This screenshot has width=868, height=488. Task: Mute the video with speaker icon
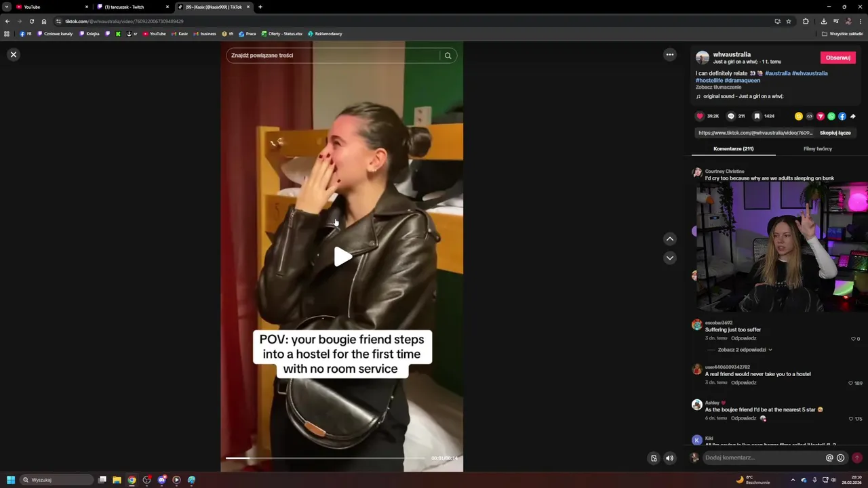[x=669, y=458]
